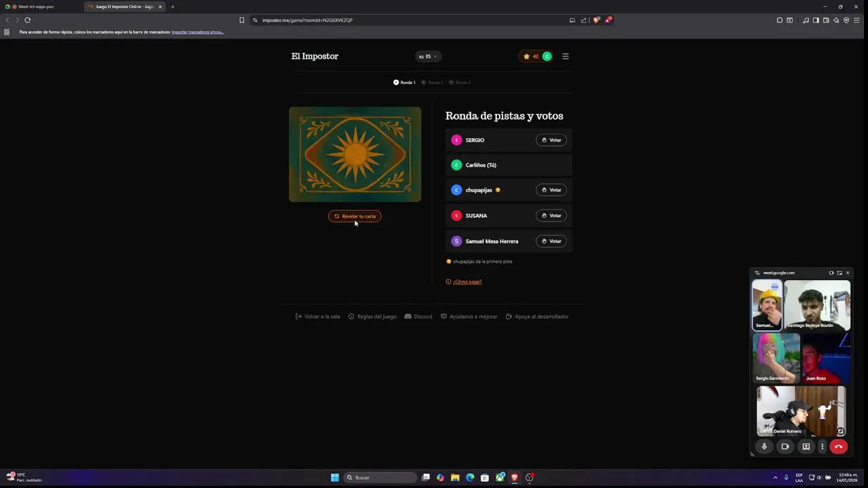This screenshot has width=868, height=488.
Task: Click Volver a la sala link
Action: pyautogui.click(x=318, y=317)
